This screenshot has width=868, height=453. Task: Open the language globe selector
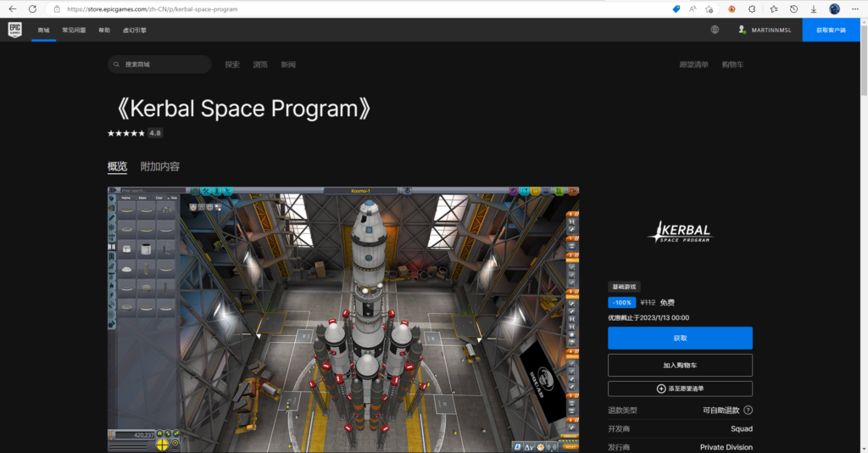[x=715, y=30]
